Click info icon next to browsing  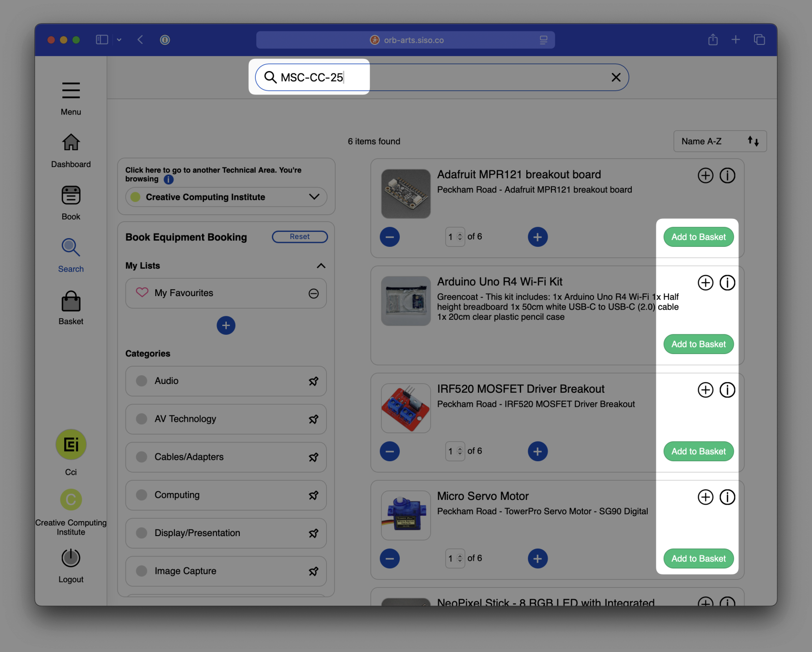168,180
